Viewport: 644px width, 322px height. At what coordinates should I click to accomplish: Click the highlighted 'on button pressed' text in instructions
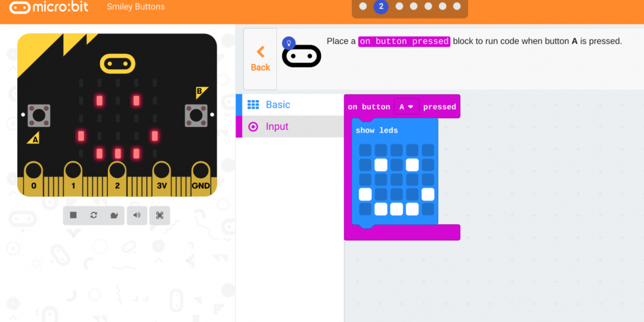(x=404, y=42)
